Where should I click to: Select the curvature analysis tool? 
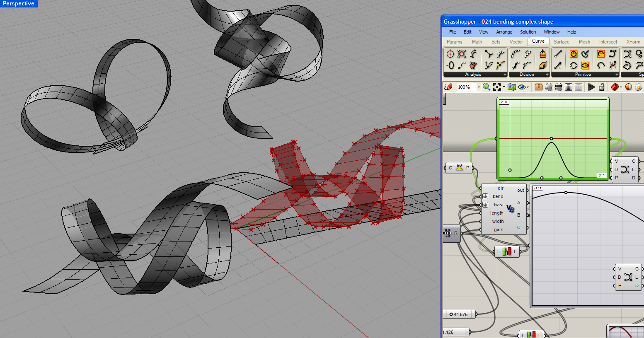click(x=499, y=65)
